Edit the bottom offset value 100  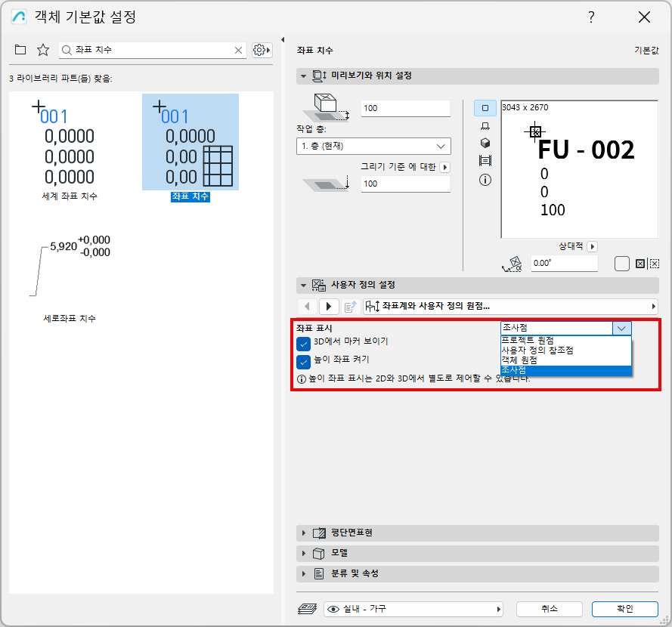pyautogui.click(x=405, y=184)
